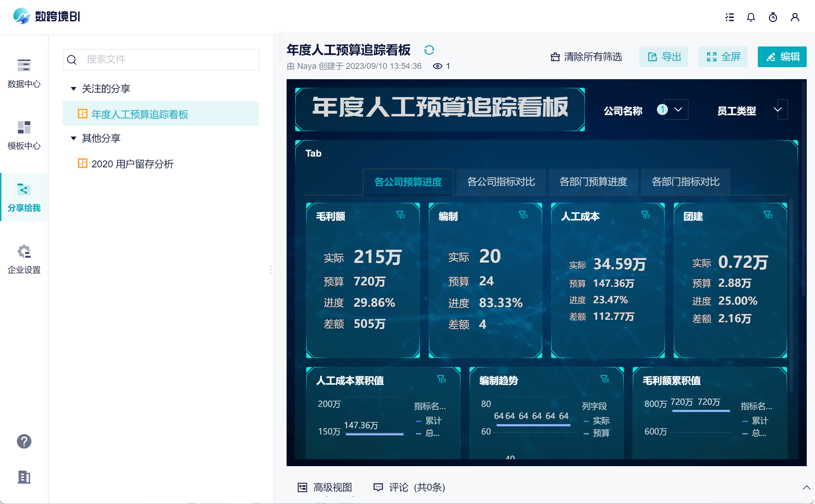Open the 公司名称 filter dropdown
The height and width of the screenshot is (504, 815).
point(678,110)
